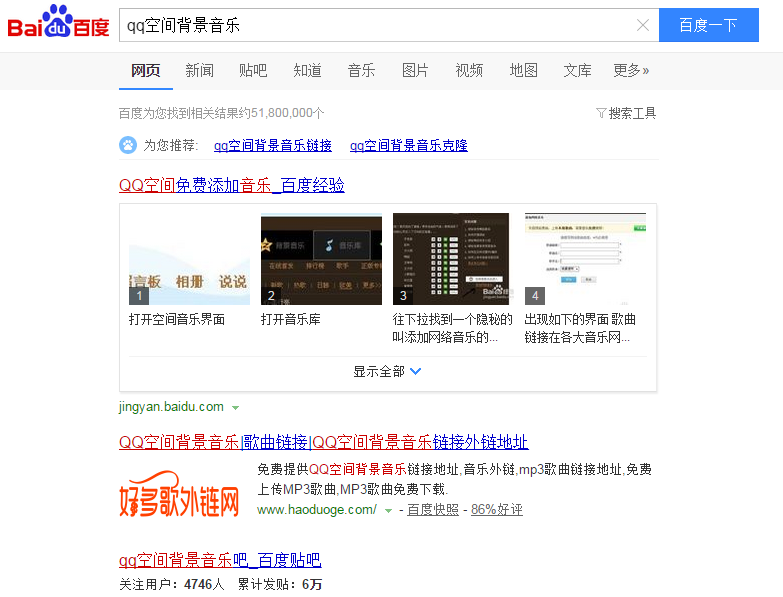The image size is (783, 597).
Task: Click the 好多歌外链网 logo image
Action: (x=179, y=494)
